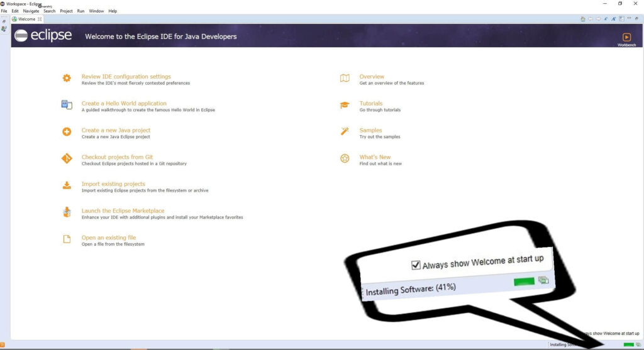Click the import download-arrow icon

click(67, 185)
